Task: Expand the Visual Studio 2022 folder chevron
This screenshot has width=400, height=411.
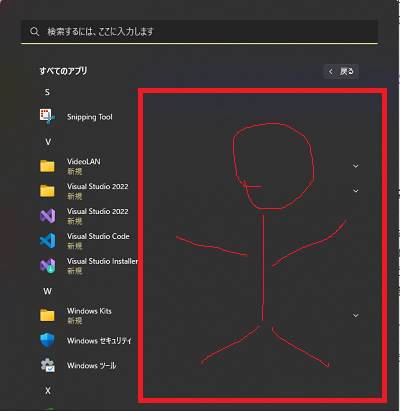Action: pyautogui.click(x=356, y=191)
